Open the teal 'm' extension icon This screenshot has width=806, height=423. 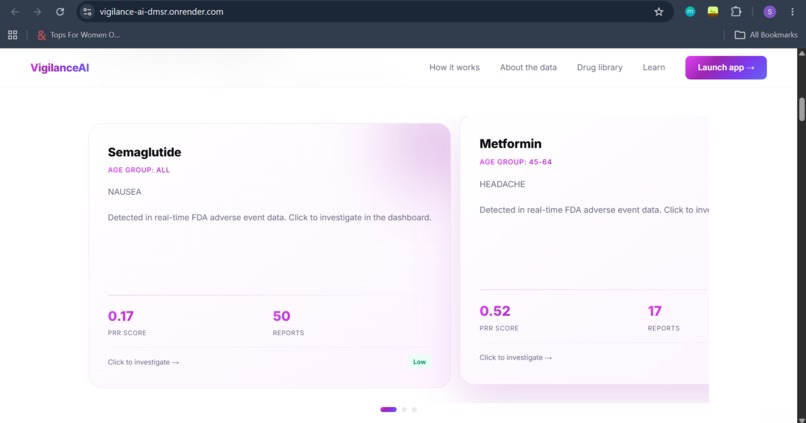(690, 12)
